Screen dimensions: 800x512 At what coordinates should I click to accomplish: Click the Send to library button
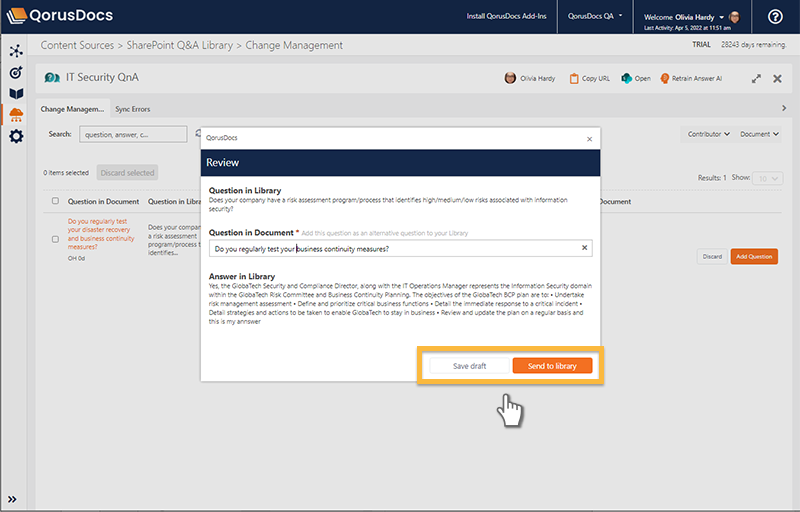tap(552, 366)
